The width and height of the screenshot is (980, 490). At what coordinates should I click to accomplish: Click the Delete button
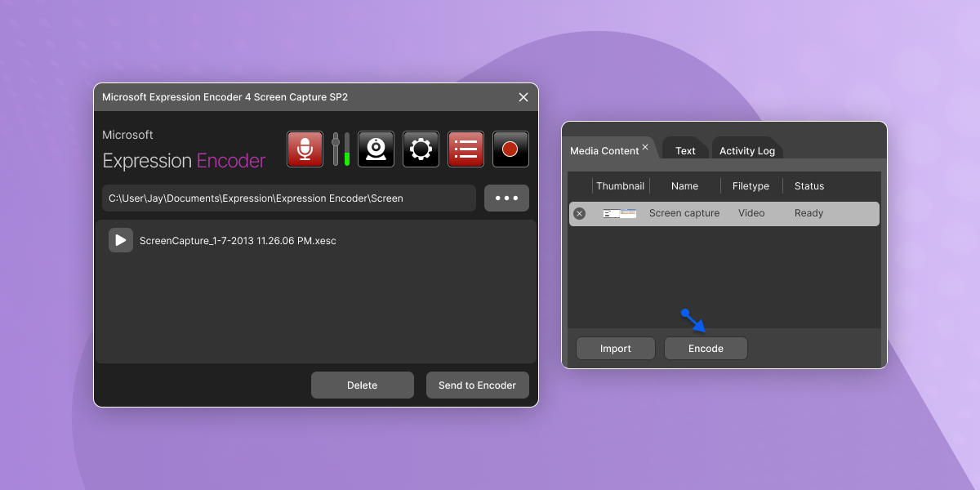pos(363,385)
